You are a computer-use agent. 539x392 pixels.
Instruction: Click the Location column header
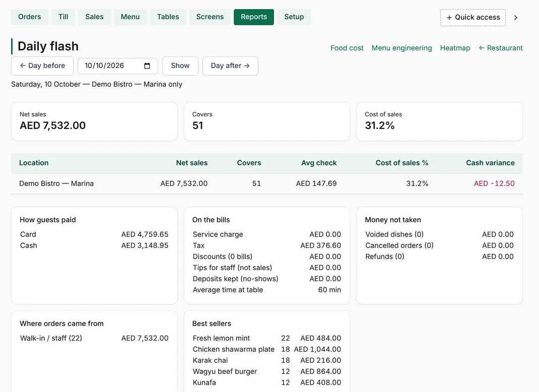click(x=34, y=163)
